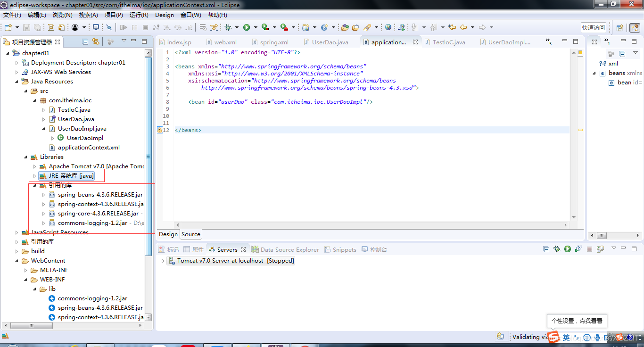Click the Skip All Breakpoints icon
The height and width of the screenshot is (347, 644).
pyautogui.click(x=109, y=27)
